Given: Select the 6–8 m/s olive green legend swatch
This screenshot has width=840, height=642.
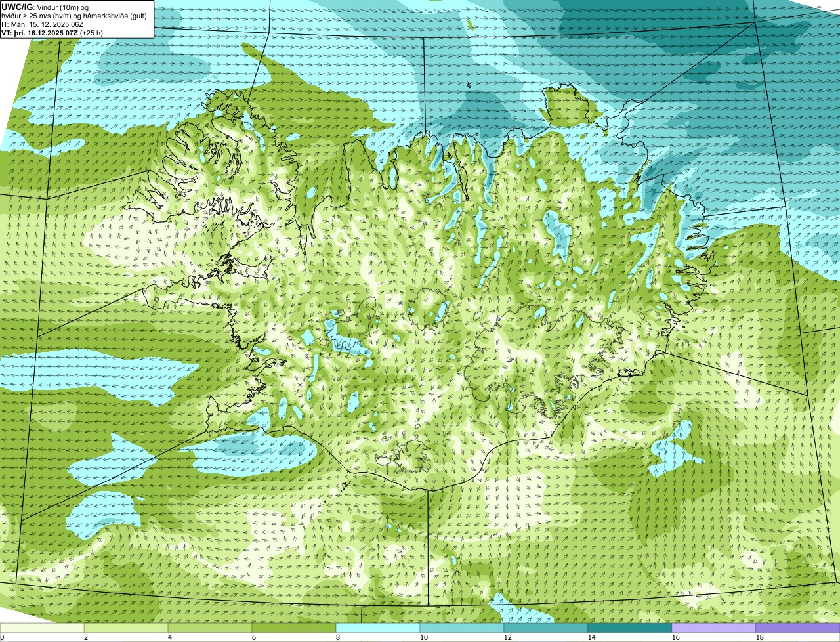Looking at the screenshot, I should 294,628.
